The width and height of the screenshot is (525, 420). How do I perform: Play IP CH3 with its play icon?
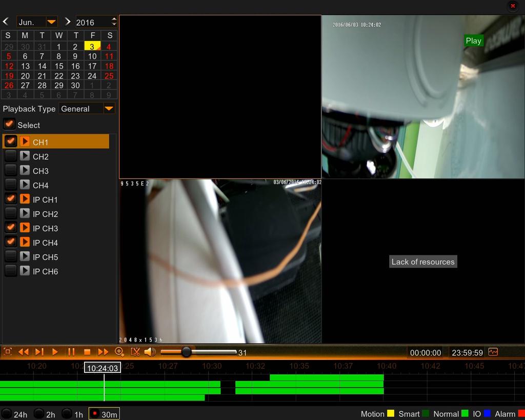tap(25, 228)
